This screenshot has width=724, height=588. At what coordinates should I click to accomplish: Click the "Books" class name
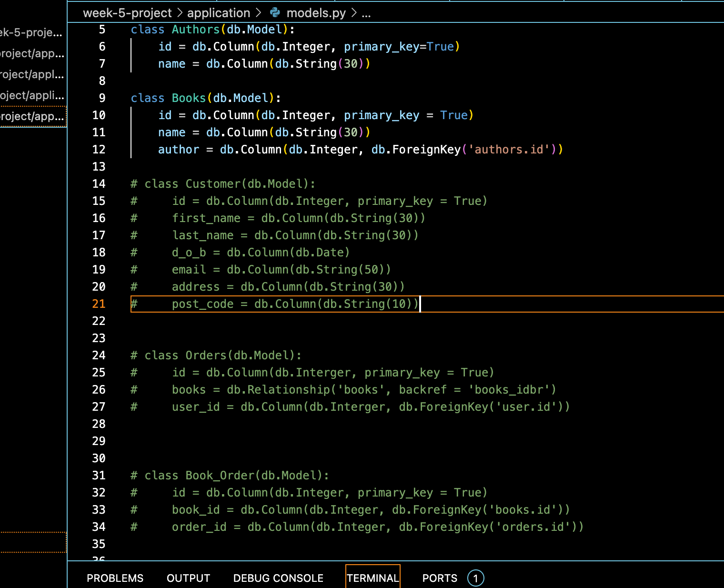point(189,98)
